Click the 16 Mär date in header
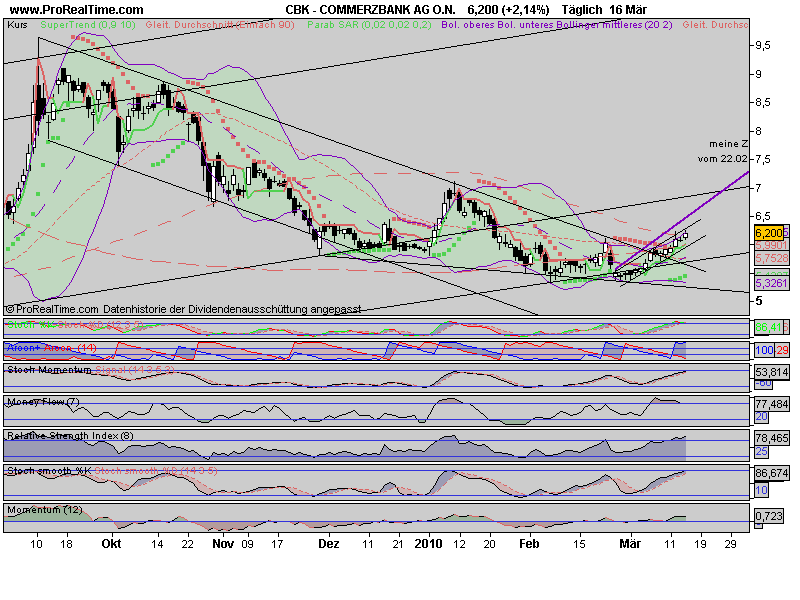The height and width of the screenshot is (600, 800). tap(628, 10)
